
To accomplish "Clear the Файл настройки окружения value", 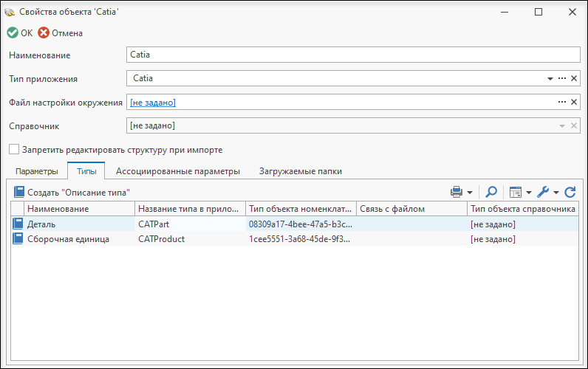I will (x=574, y=102).
